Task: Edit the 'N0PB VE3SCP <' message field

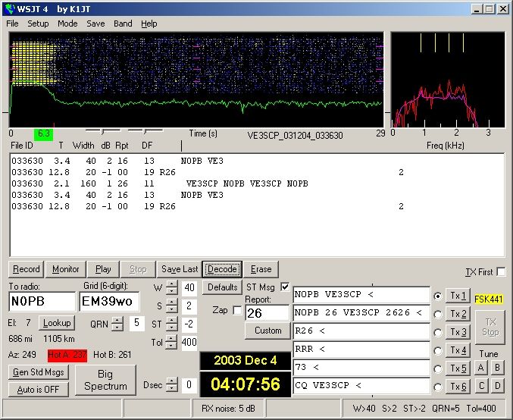Action: pyautogui.click(x=361, y=295)
